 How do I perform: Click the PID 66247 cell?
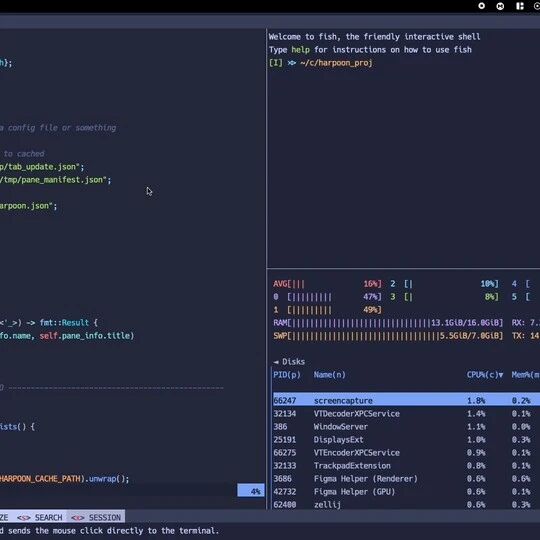point(284,401)
